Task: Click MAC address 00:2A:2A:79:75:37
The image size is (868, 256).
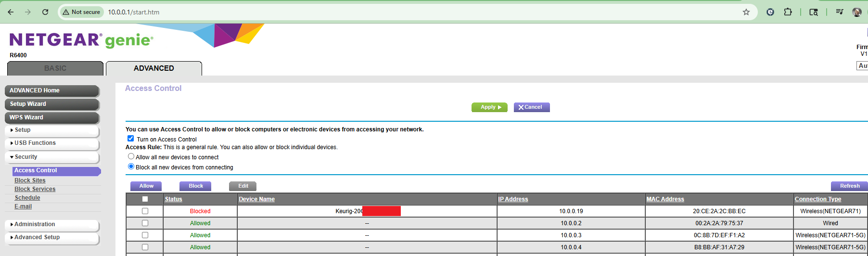Action: pyautogui.click(x=719, y=223)
